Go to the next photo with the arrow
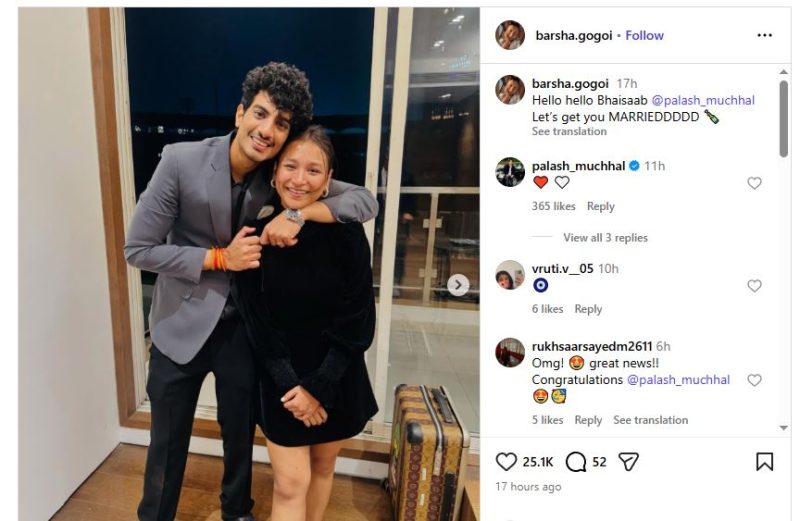Viewport: 800px width, 521px height. coord(458,285)
